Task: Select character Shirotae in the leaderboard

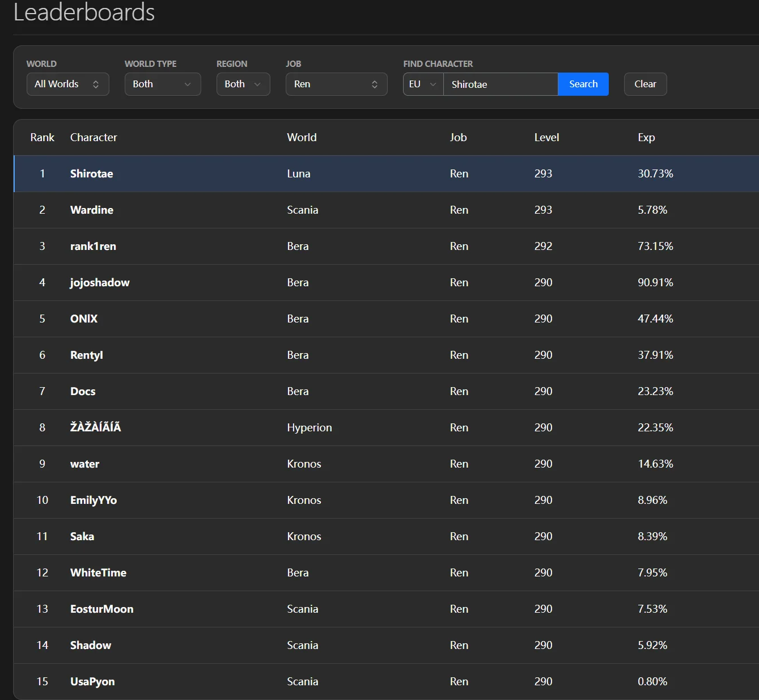Action: click(92, 174)
